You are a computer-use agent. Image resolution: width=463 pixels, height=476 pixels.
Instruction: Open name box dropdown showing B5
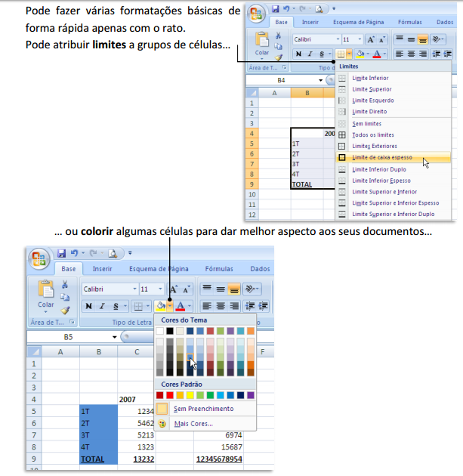(x=115, y=337)
